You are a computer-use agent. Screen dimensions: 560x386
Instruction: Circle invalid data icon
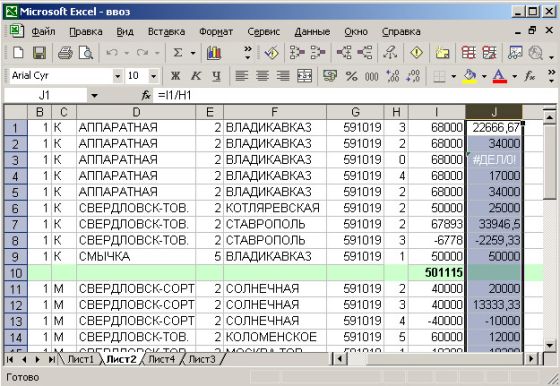pyautogui.click(x=468, y=53)
